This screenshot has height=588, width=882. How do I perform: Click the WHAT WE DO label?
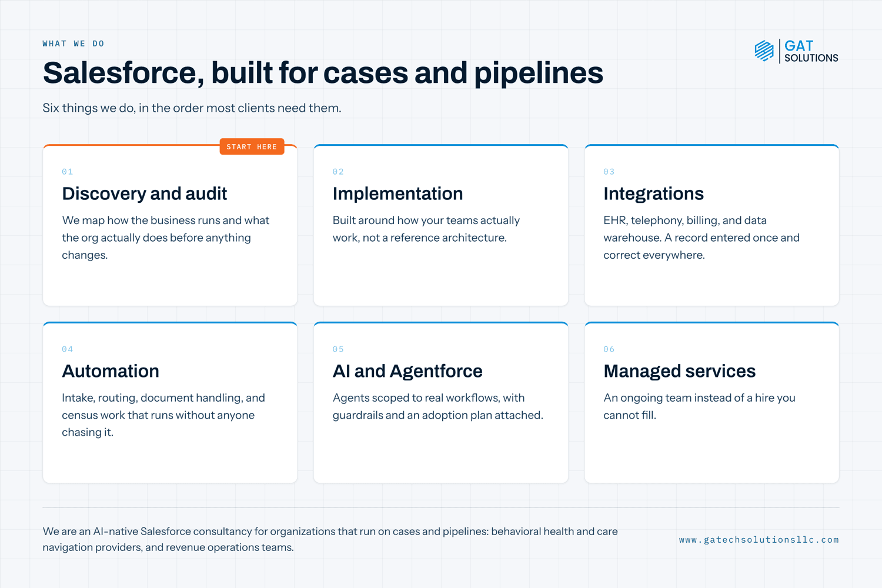[73, 44]
